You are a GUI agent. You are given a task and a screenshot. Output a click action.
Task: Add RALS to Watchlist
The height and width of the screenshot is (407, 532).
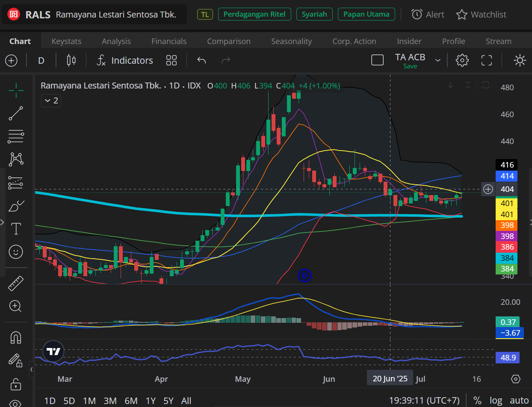[x=481, y=15]
